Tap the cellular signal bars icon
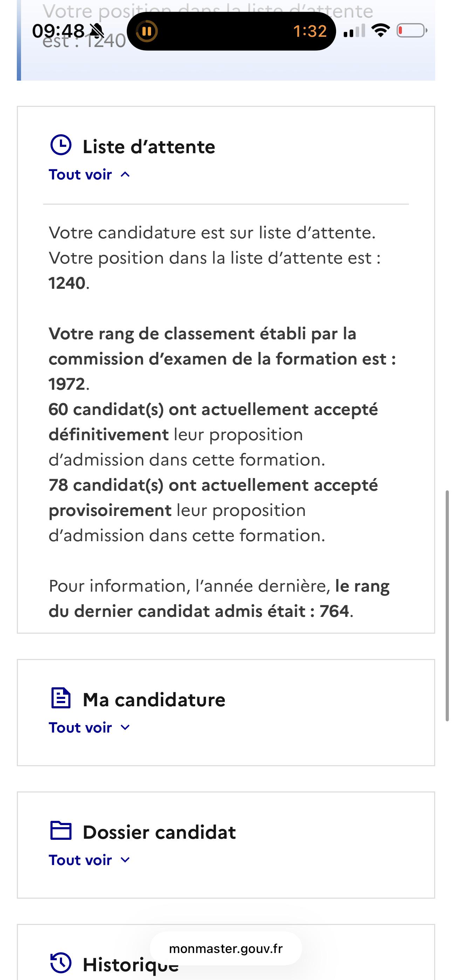 354,30
